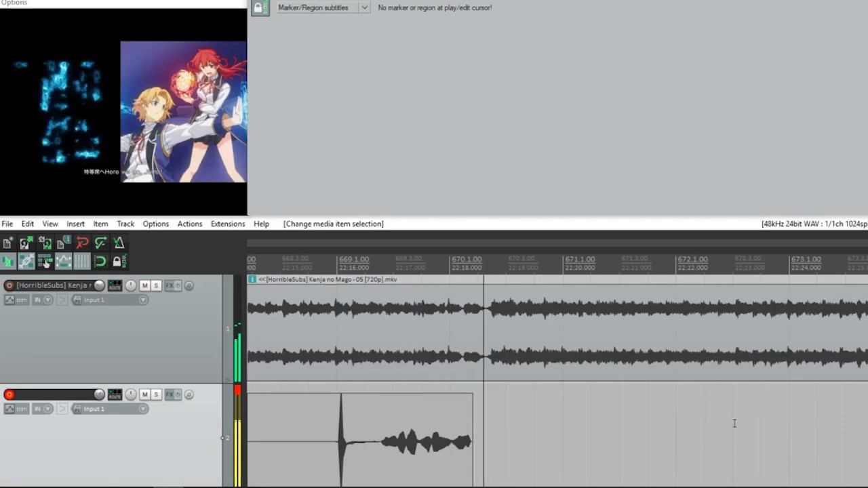Toggle envelope points move with items

(x=63, y=261)
